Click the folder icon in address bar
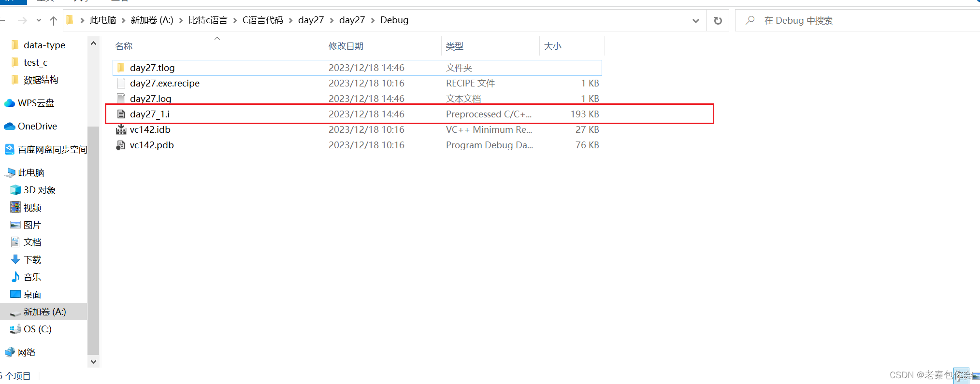Screen dimensions: 980x384 tap(70, 20)
